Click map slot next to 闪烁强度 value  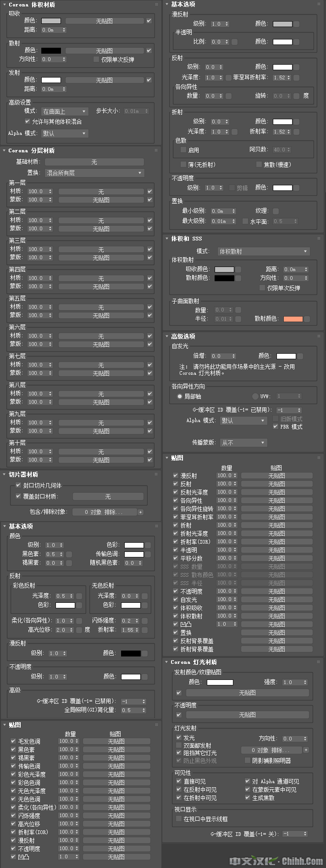tap(145, 621)
